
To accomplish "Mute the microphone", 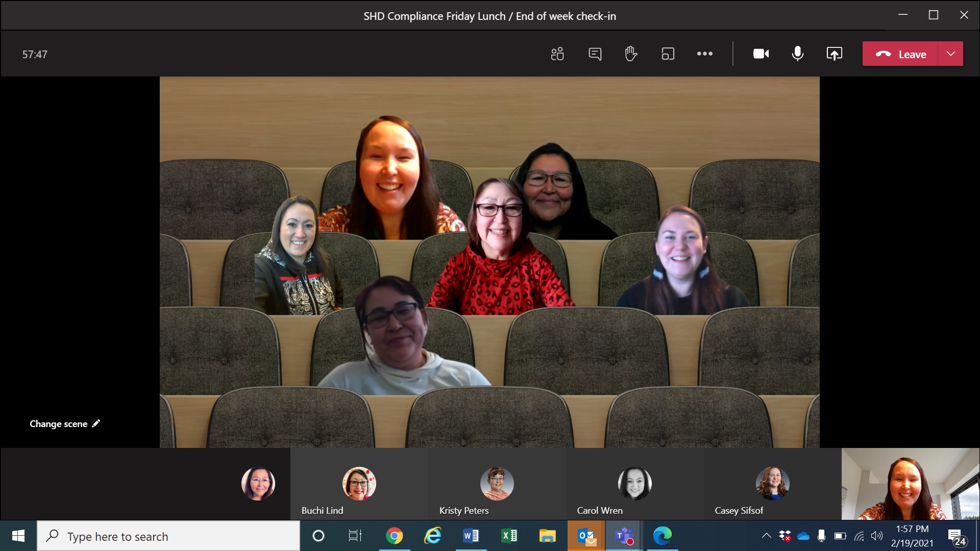I will pos(797,54).
